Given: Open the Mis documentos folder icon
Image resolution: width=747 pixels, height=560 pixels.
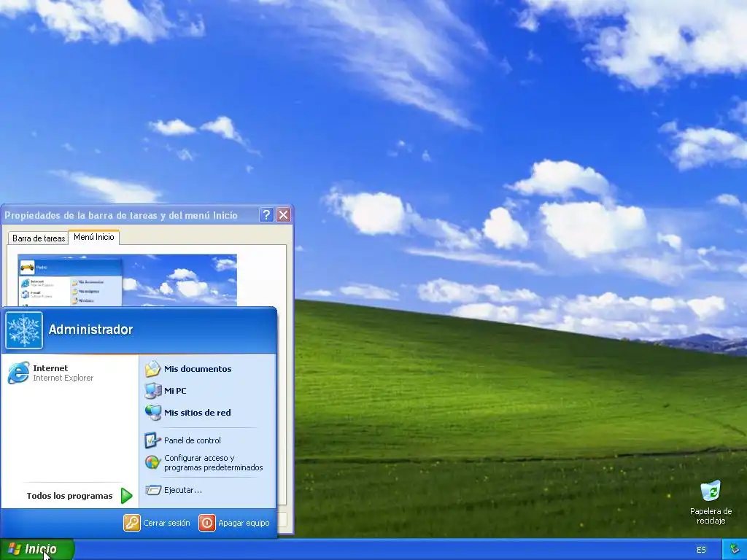Looking at the screenshot, I should pos(153,369).
